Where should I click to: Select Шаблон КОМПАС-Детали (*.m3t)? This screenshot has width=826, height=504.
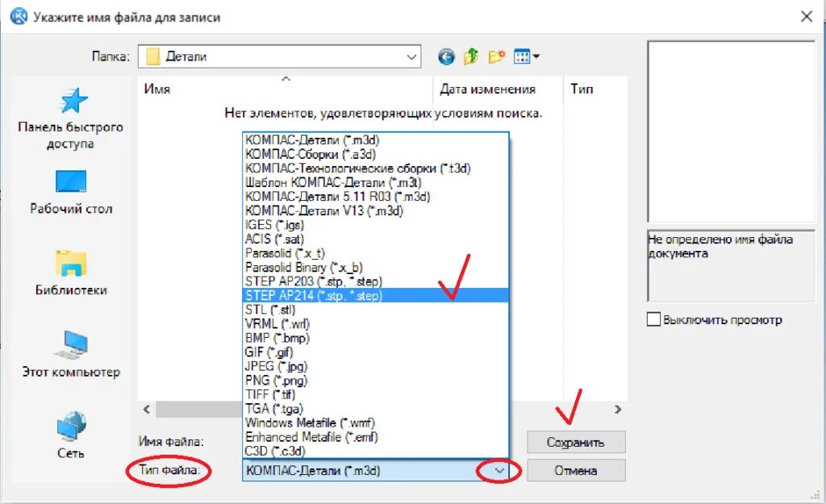click(376, 183)
